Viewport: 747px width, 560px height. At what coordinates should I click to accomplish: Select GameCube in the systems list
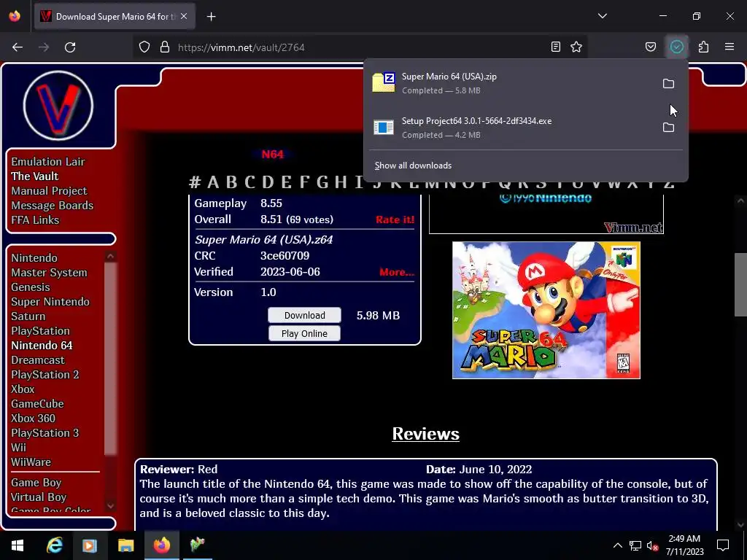pyautogui.click(x=37, y=404)
